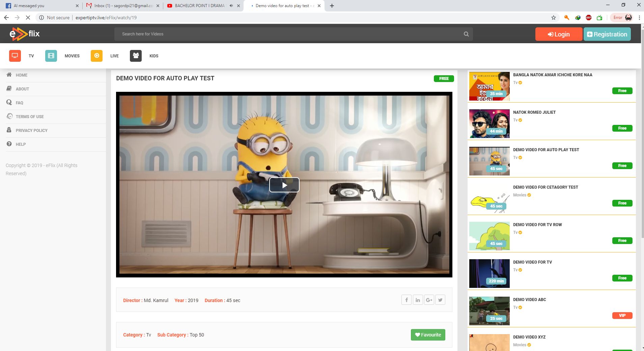Open Privacy Policy
This screenshot has height=351, width=644.
32,131
